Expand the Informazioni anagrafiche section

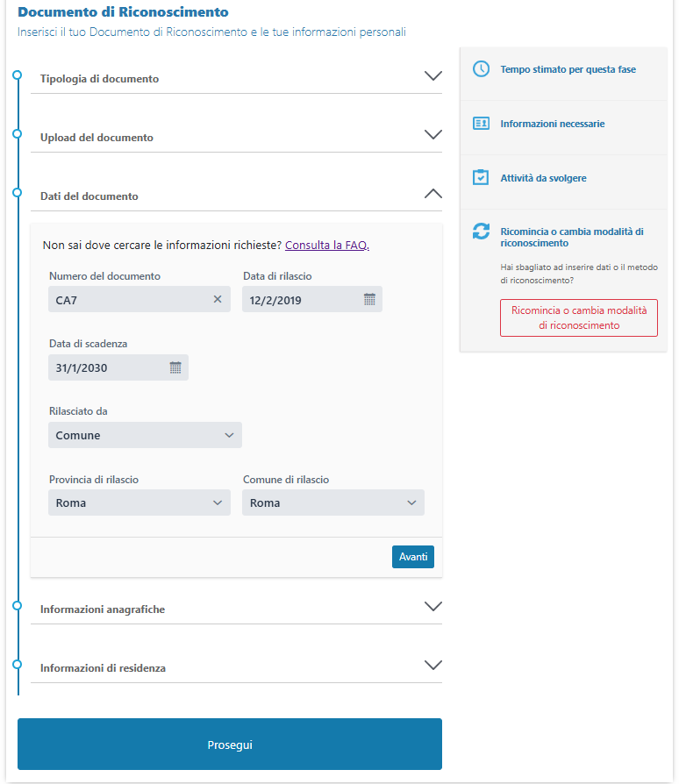(432, 606)
